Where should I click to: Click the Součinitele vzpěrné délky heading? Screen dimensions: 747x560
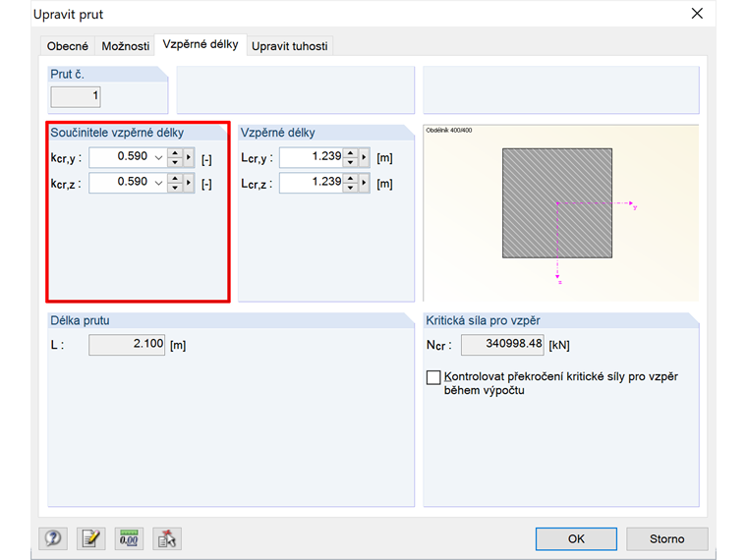pyautogui.click(x=117, y=133)
